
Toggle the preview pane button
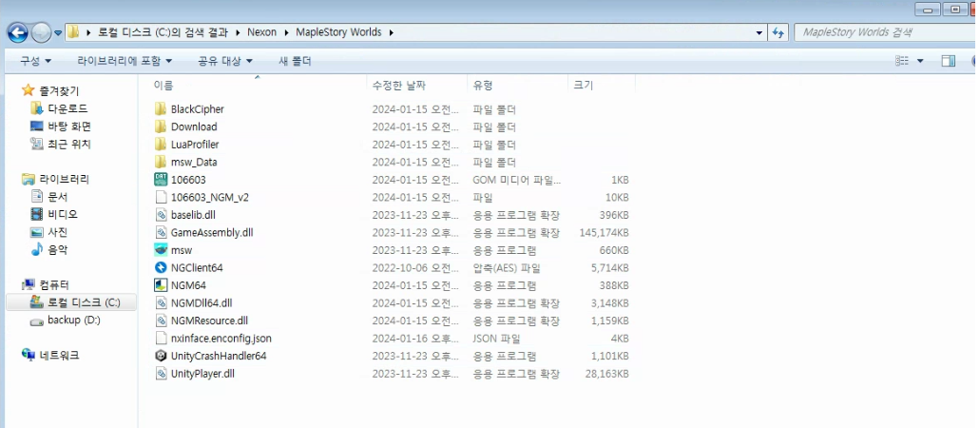[x=948, y=61]
